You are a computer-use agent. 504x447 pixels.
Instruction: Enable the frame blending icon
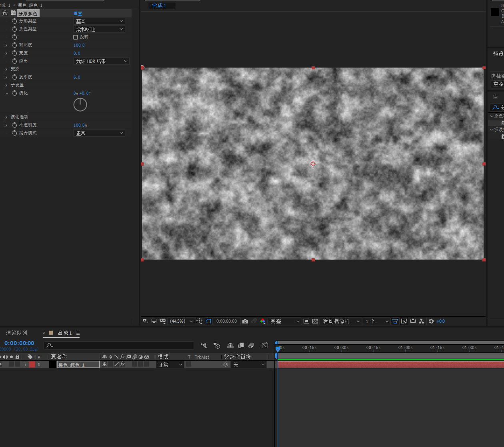[241, 345]
